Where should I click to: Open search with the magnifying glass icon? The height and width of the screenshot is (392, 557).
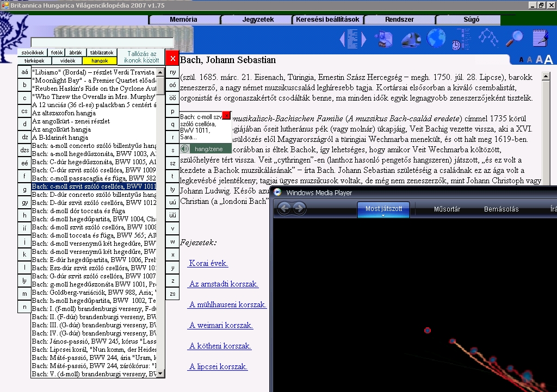point(515,39)
